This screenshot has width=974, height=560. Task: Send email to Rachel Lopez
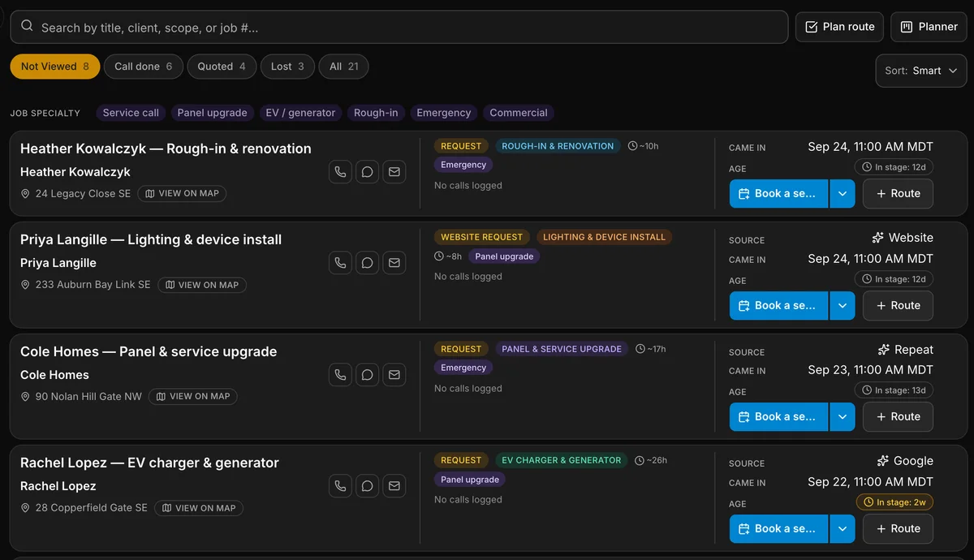pyautogui.click(x=394, y=486)
